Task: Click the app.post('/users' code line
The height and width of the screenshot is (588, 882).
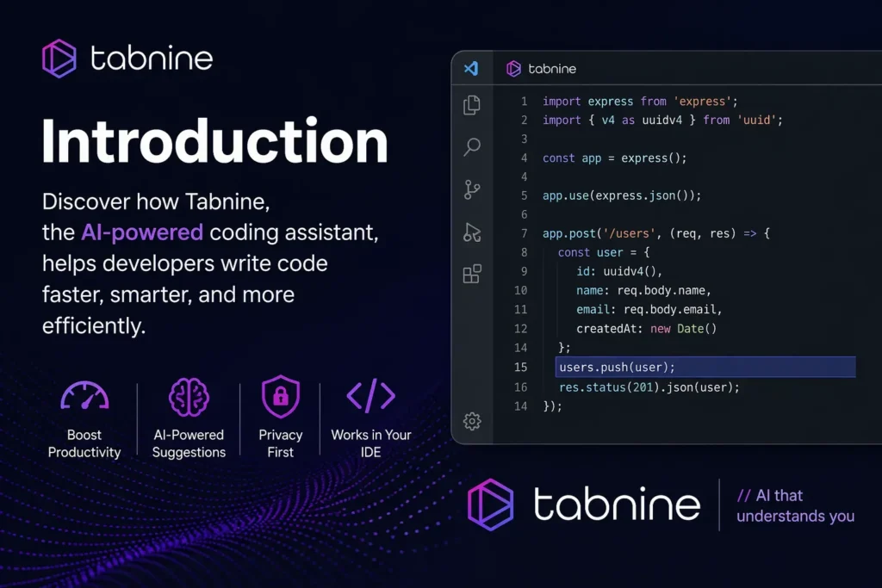Action: (x=655, y=233)
